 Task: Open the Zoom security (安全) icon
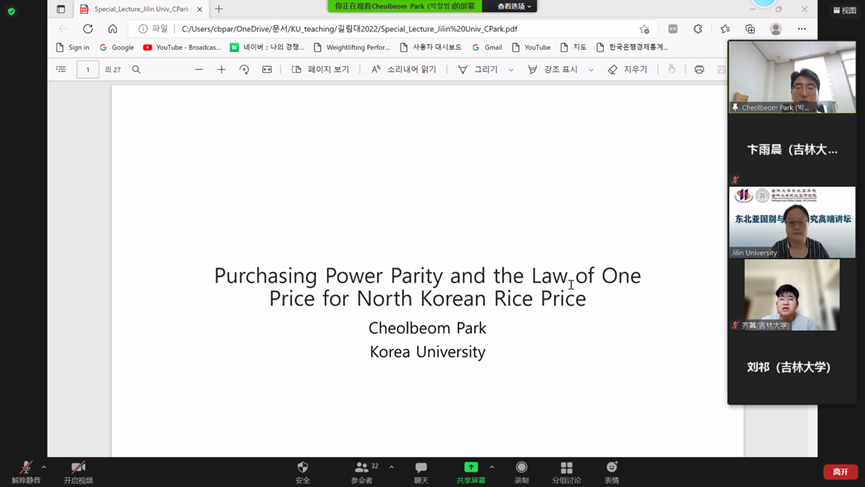coord(302,468)
